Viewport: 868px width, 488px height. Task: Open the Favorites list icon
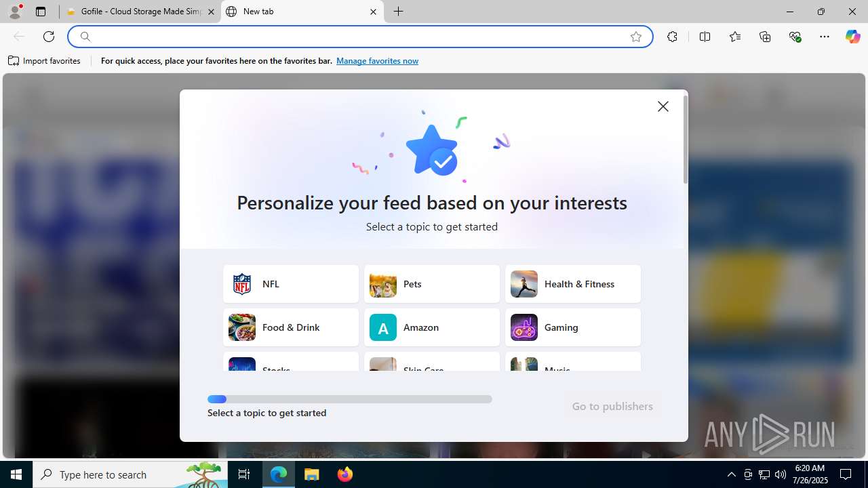735,37
